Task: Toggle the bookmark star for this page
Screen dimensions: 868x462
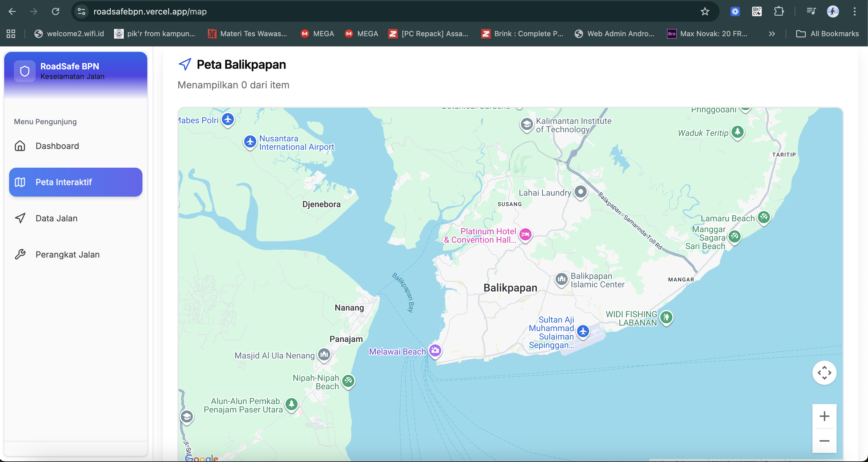Action: click(x=705, y=11)
